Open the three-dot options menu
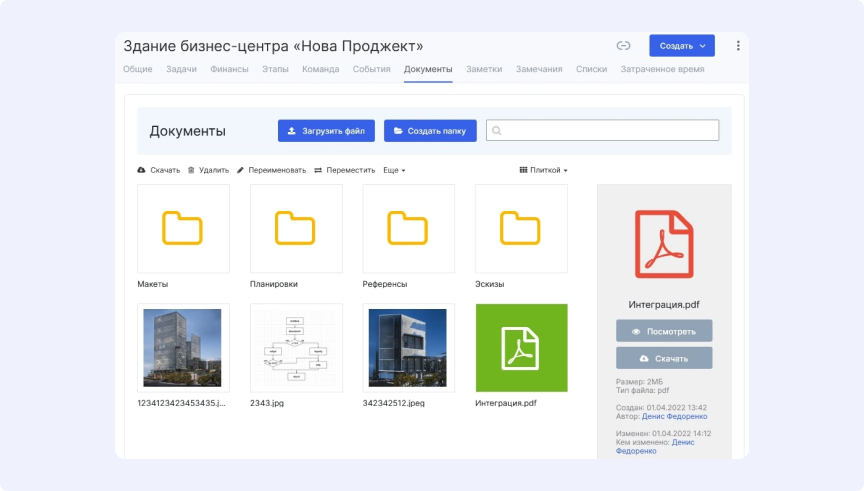Viewport: 864px width, 491px height. (x=738, y=46)
